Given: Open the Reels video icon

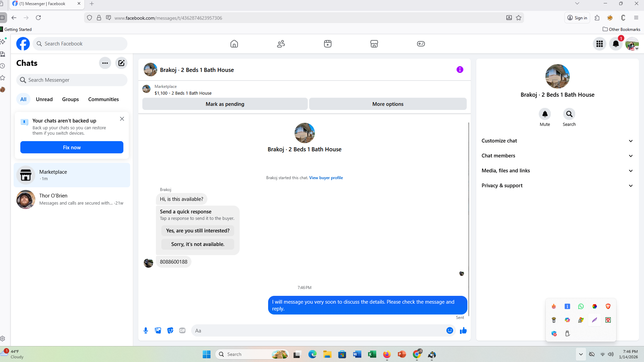Looking at the screenshot, I should [328, 44].
